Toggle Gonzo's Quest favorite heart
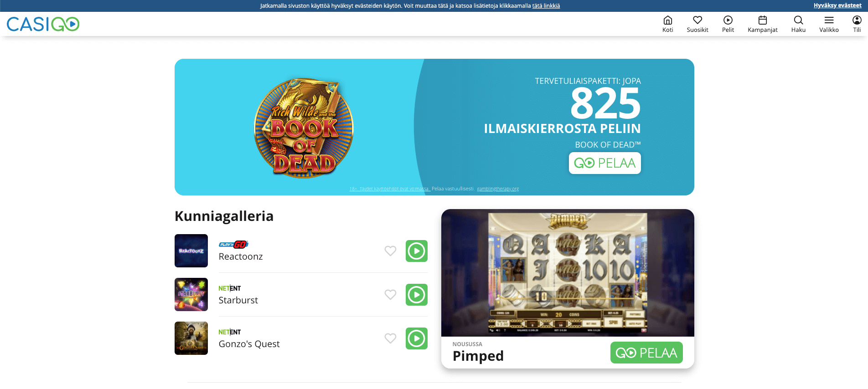The width and height of the screenshot is (868, 389). tap(390, 338)
